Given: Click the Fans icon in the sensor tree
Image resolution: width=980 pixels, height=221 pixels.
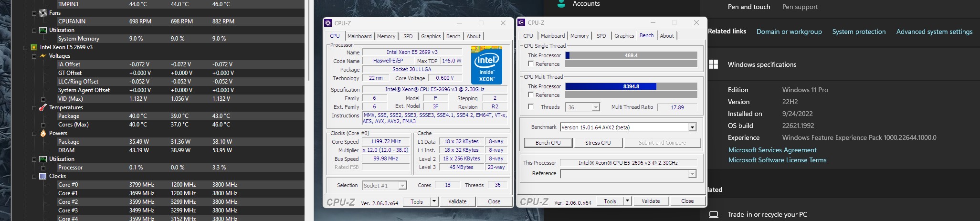Looking at the screenshot, I should (x=43, y=13).
